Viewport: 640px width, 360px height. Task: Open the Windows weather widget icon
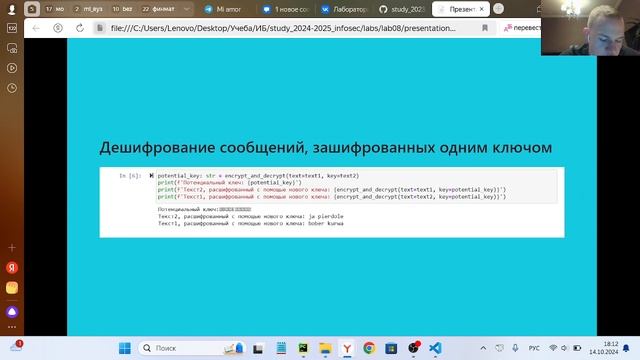point(16,347)
